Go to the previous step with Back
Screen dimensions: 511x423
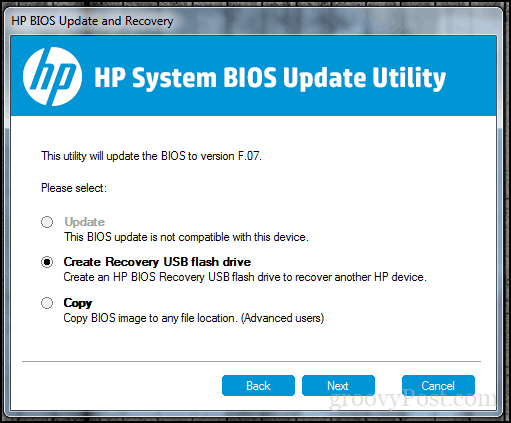(x=258, y=386)
